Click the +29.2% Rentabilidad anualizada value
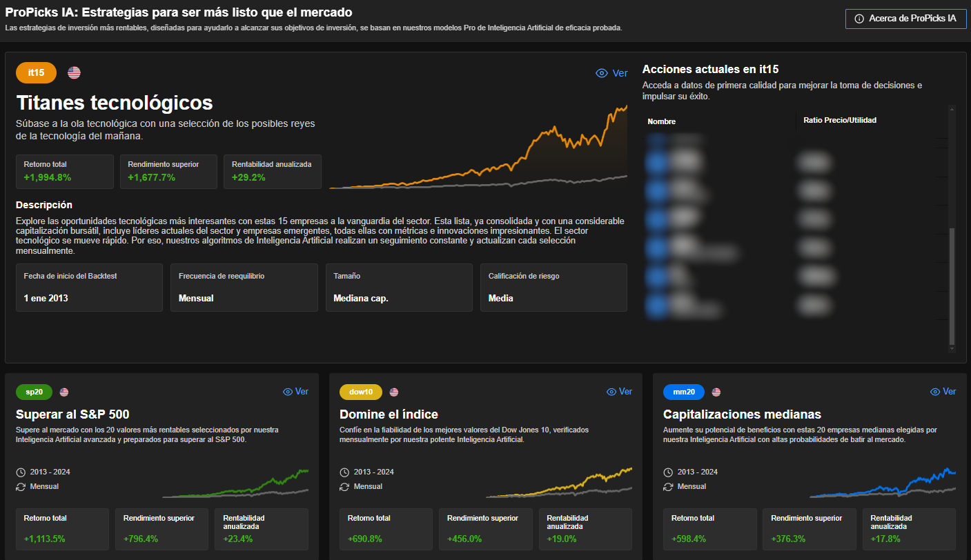Viewport: 971px width, 560px height. [x=250, y=177]
